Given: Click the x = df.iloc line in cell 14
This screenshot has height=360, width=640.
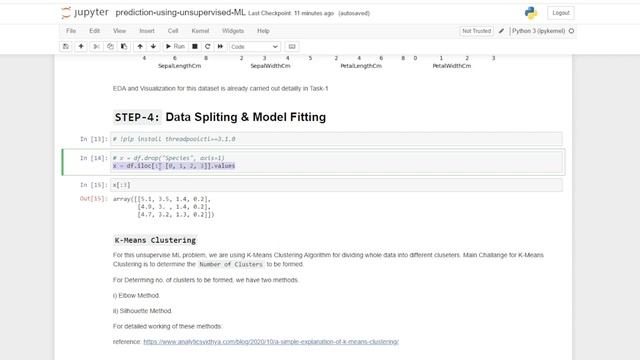Looking at the screenshot, I should click(174, 166).
